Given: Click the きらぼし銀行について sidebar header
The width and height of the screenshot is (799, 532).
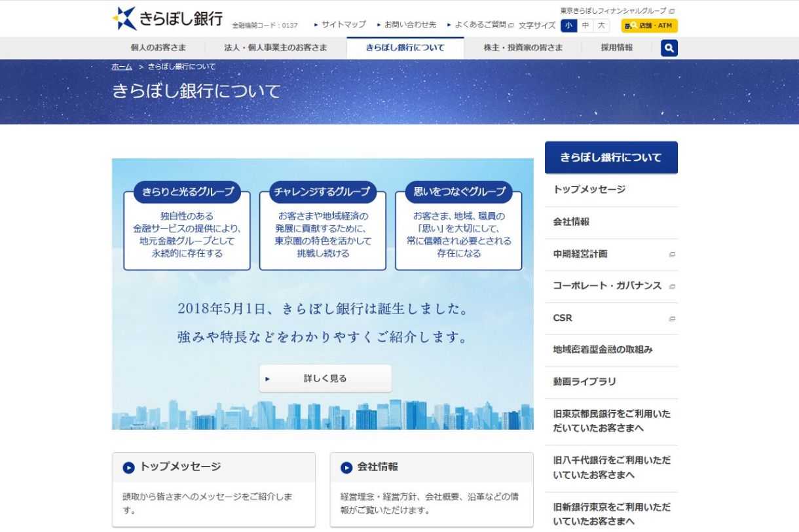Looking at the screenshot, I should [x=611, y=157].
